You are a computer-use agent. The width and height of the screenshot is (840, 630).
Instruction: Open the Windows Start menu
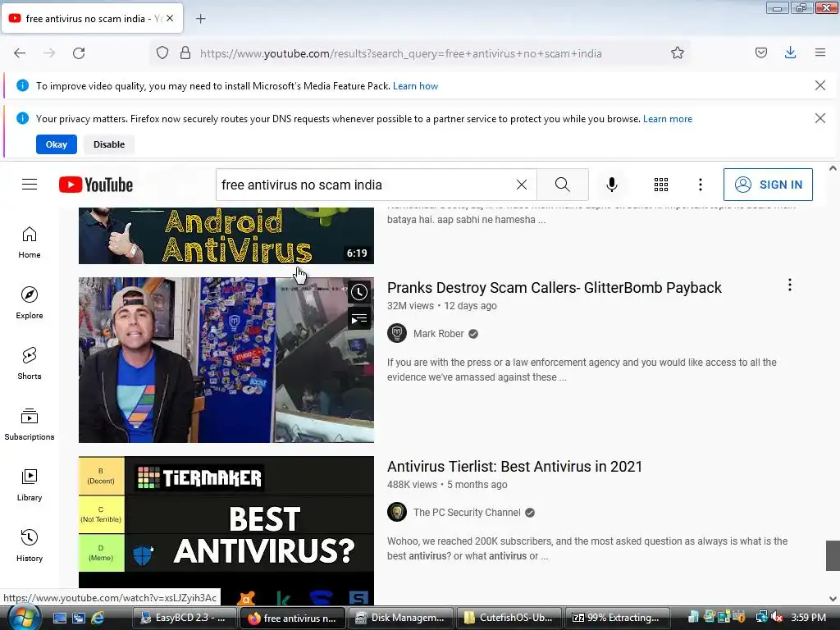point(22,618)
